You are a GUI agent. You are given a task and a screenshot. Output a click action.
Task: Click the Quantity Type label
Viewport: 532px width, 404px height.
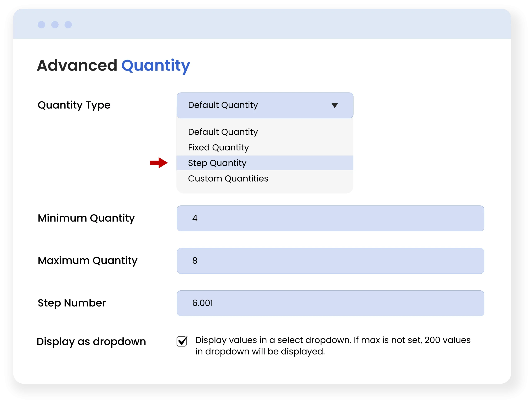(74, 105)
